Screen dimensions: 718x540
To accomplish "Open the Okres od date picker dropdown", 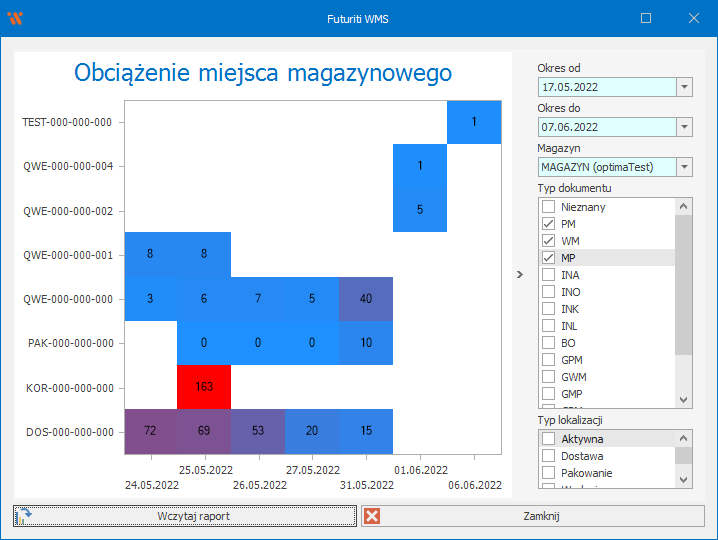I will point(684,87).
